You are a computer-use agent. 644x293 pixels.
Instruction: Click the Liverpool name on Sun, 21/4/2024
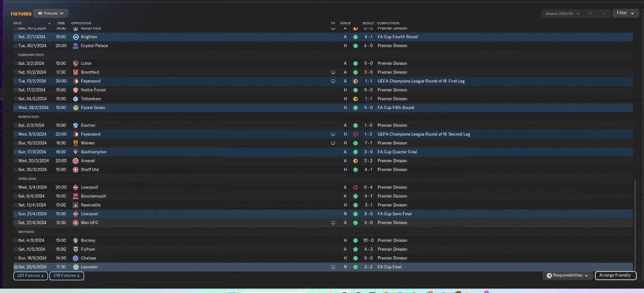pos(89,214)
